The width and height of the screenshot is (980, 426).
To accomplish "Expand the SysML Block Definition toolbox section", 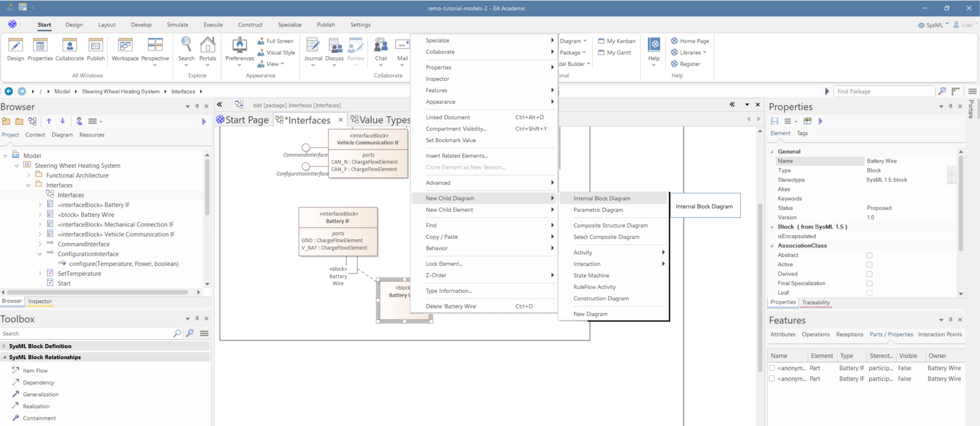I will (4, 346).
